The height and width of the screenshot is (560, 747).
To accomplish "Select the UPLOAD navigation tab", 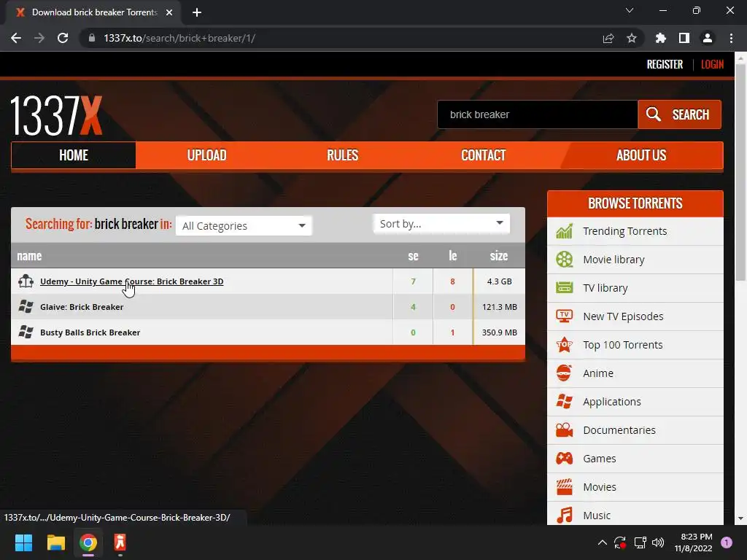I will pyautogui.click(x=206, y=155).
